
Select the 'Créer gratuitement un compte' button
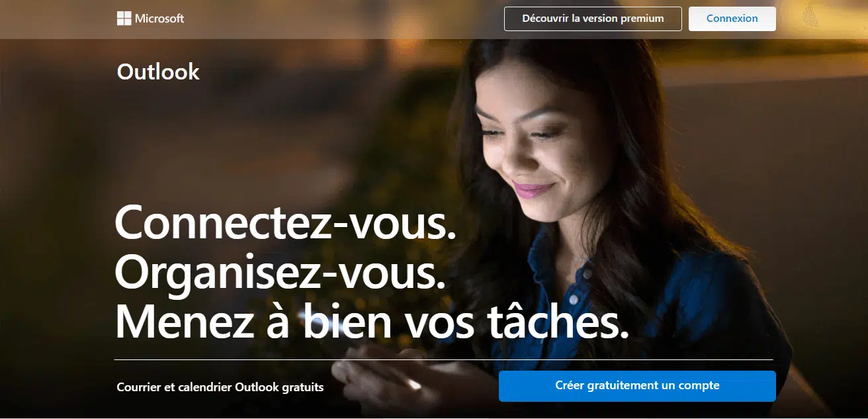point(637,386)
